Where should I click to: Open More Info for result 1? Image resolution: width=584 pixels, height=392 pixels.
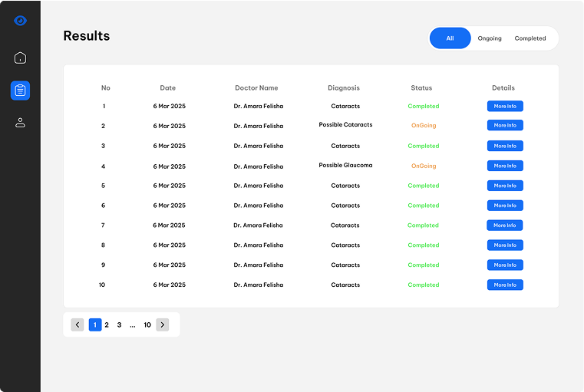pyautogui.click(x=505, y=106)
